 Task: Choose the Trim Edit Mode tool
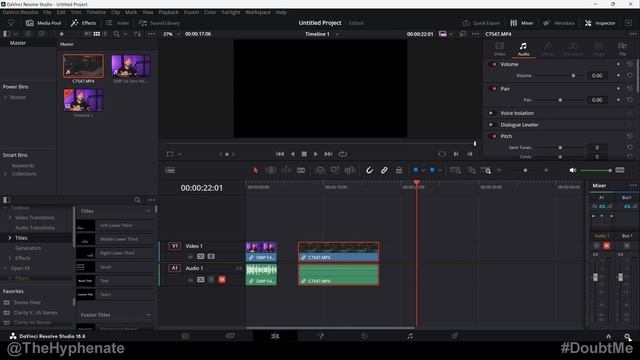click(271, 170)
